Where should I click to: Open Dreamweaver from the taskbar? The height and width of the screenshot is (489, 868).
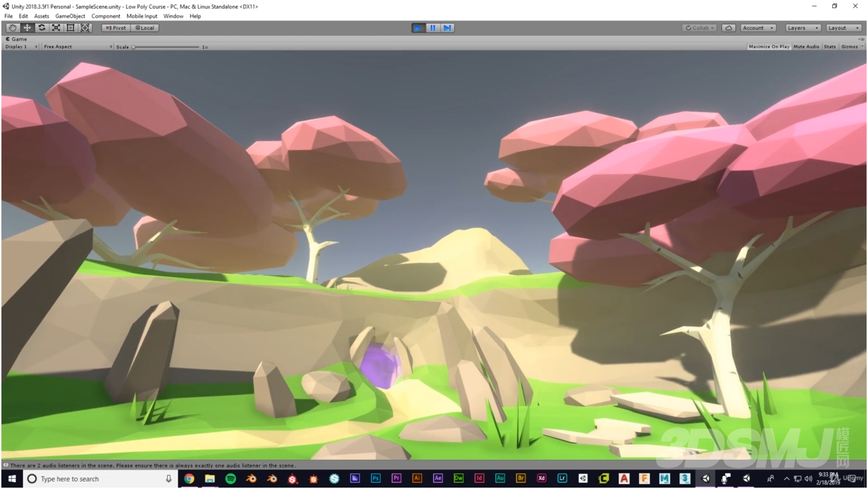coord(459,478)
